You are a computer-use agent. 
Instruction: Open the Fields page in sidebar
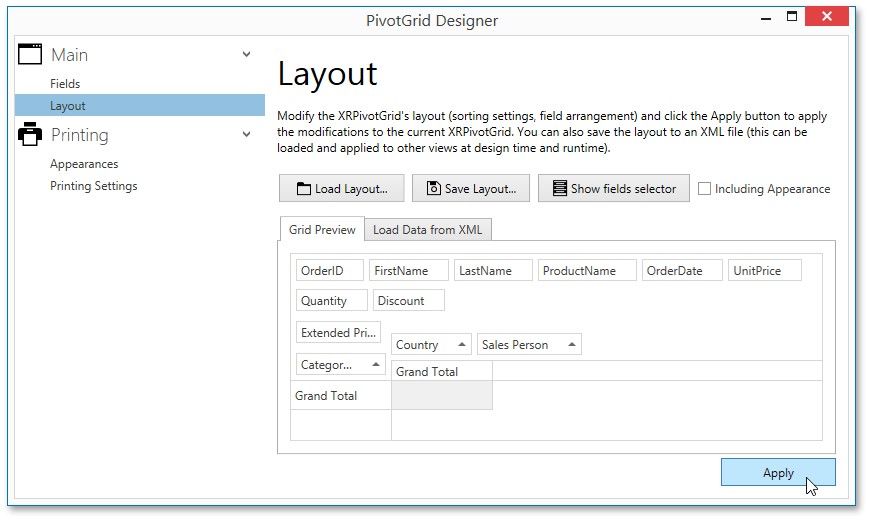65,84
